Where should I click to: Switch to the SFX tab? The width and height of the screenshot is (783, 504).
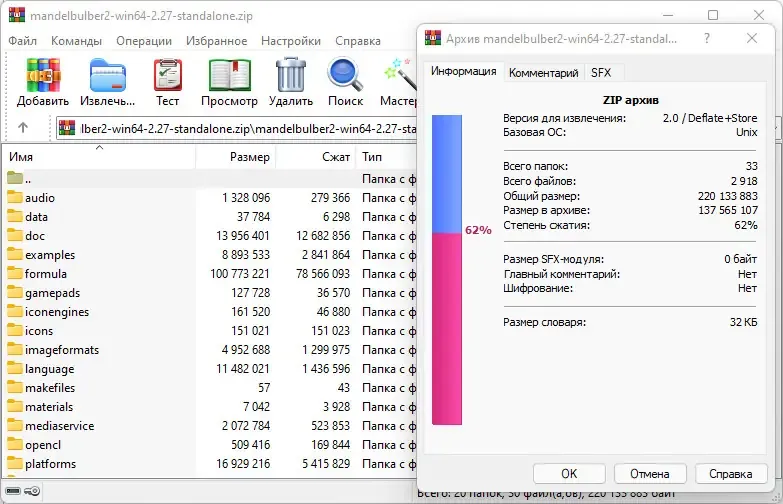[601, 73]
